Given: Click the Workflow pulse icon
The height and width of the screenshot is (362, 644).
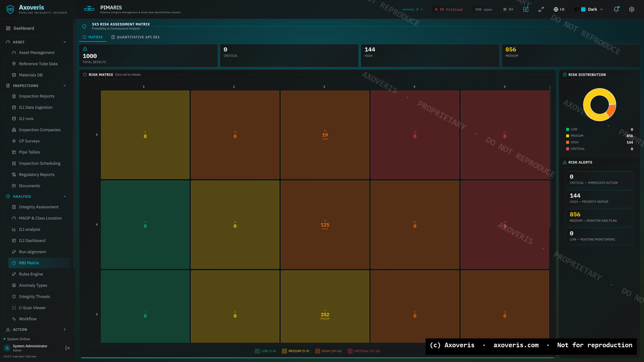Looking at the screenshot, I should pos(14,319).
